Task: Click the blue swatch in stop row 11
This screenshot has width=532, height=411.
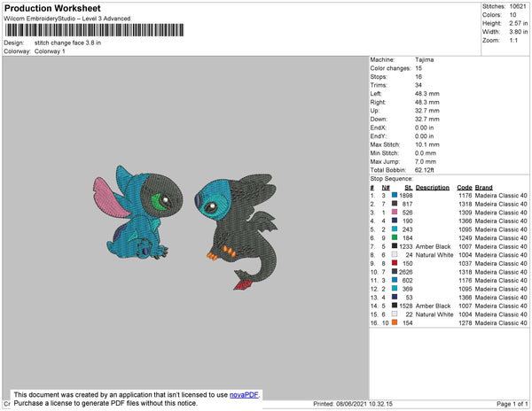Action: [395, 280]
